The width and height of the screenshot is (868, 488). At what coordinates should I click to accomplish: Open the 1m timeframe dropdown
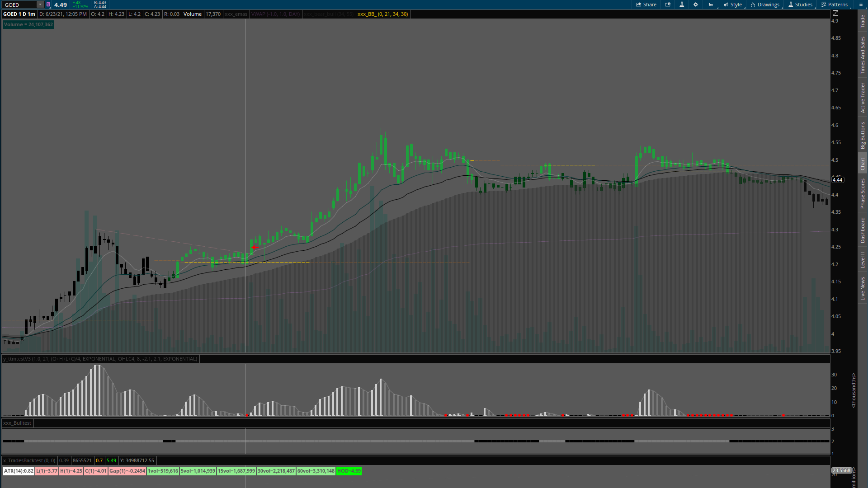711,5
